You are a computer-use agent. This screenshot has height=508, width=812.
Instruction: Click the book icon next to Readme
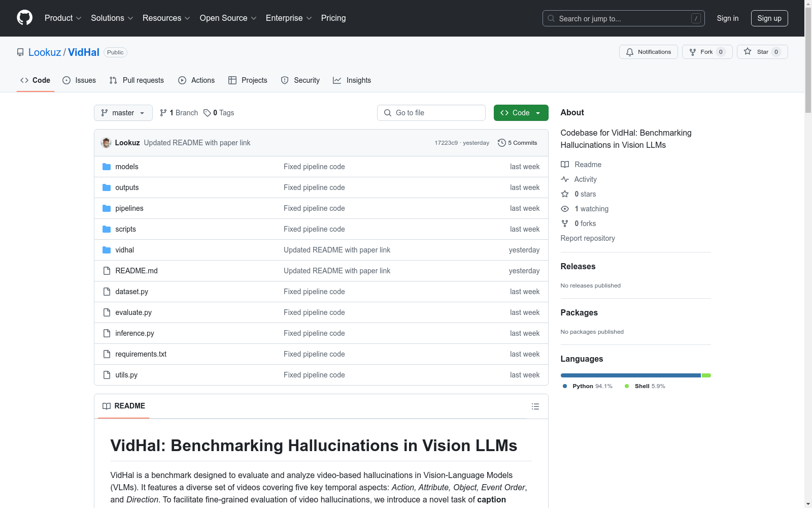click(565, 165)
